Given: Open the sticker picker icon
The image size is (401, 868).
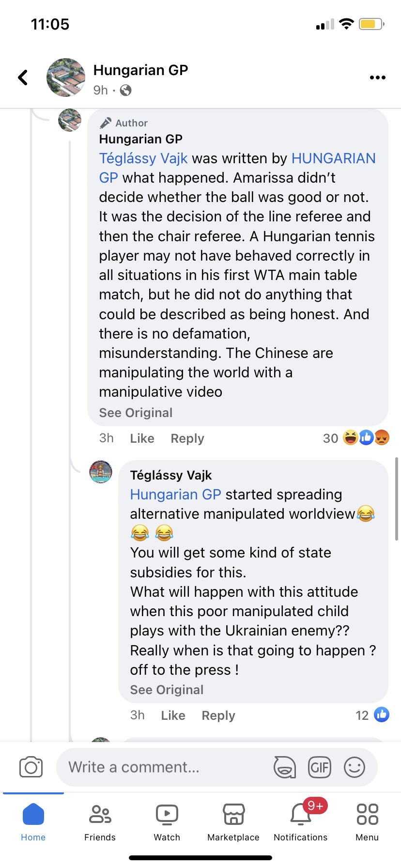Looking at the screenshot, I should point(285,767).
